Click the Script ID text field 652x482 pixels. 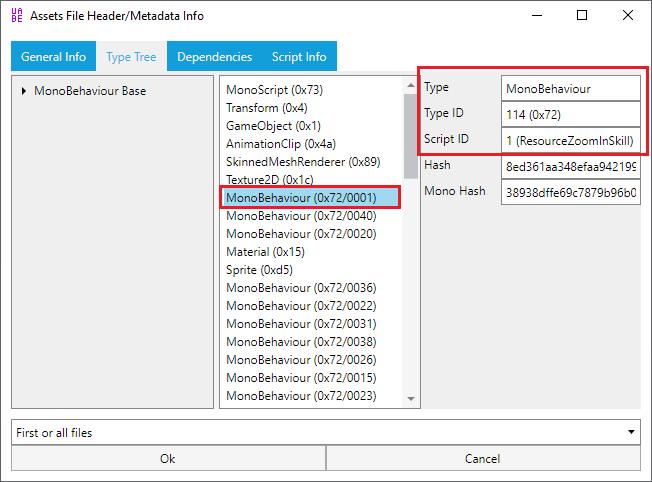(571, 140)
